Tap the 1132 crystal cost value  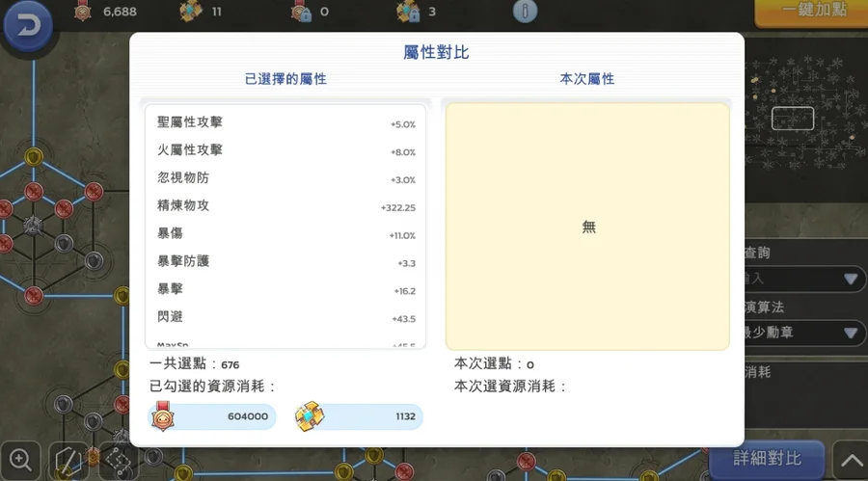[x=405, y=416]
